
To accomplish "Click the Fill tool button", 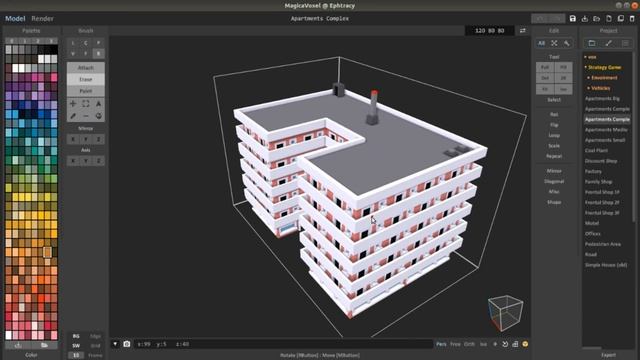I will pyautogui.click(x=563, y=67).
